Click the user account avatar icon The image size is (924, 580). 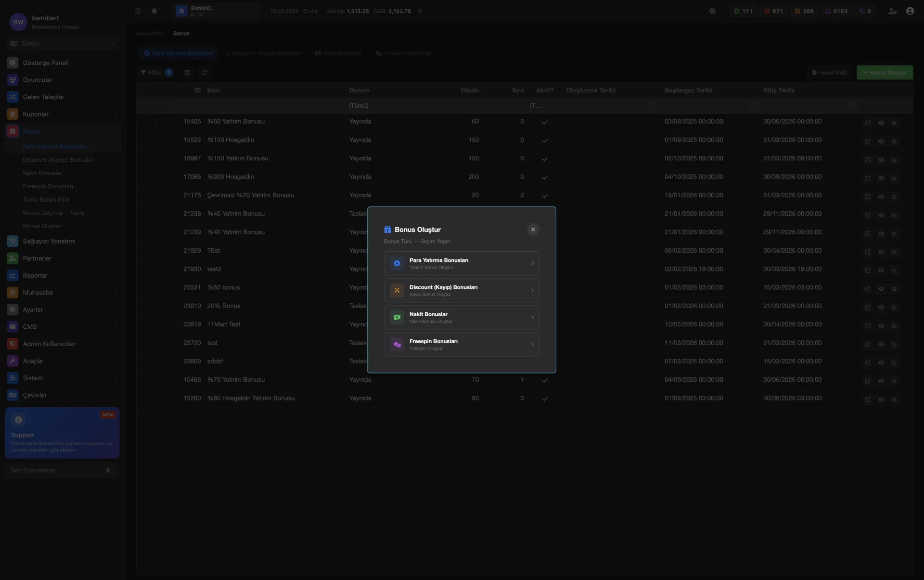pyautogui.click(x=910, y=11)
